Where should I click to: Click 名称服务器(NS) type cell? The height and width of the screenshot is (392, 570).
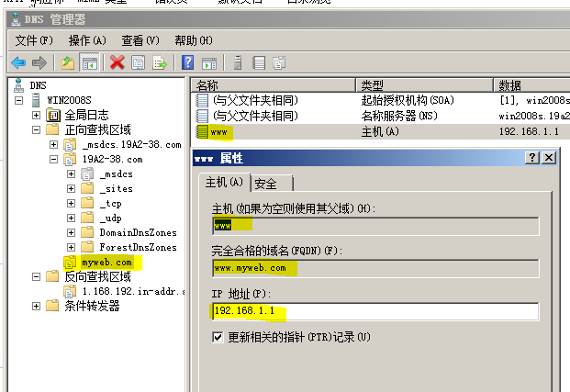pyautogui.click(x=399, y=116)
